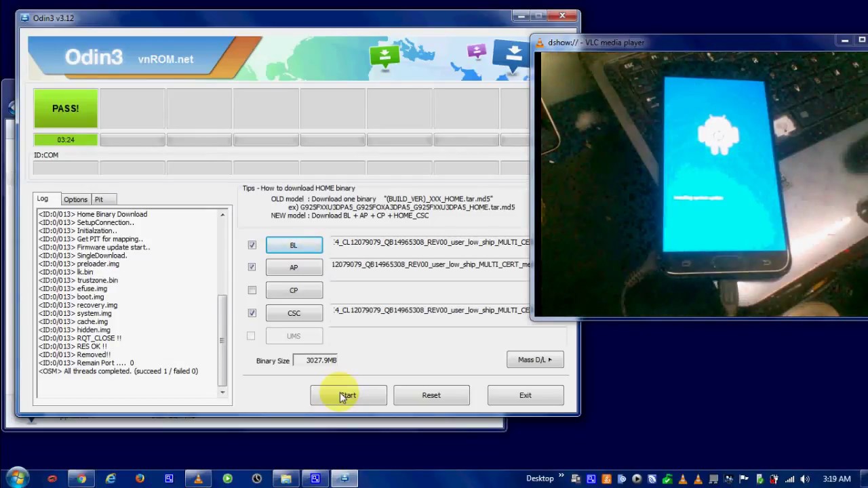Switch to the Odin3 taskbar button

point(344,479)
